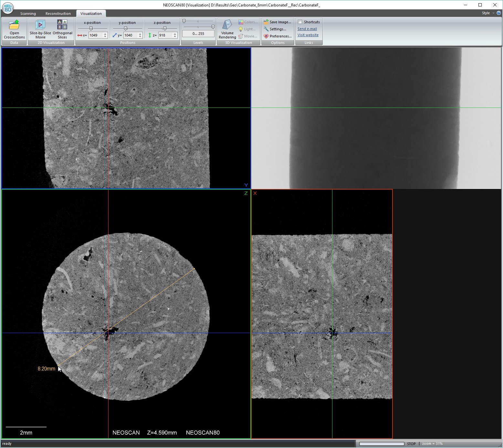This screenshot has height=448, width=503.
Task: Switch to the Reconstruction tab
Action: [58, 14]
